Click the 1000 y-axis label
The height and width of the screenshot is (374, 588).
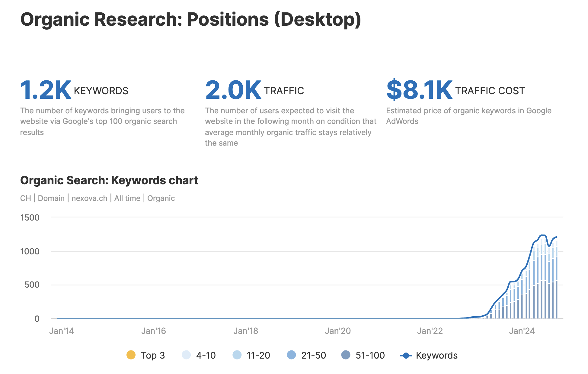pos(30,251)
